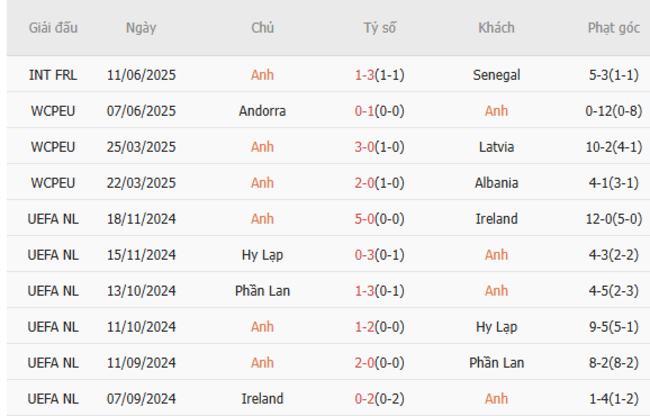Select the "Tỷ số" column header

pyautogui.click(x=379, y=28)
